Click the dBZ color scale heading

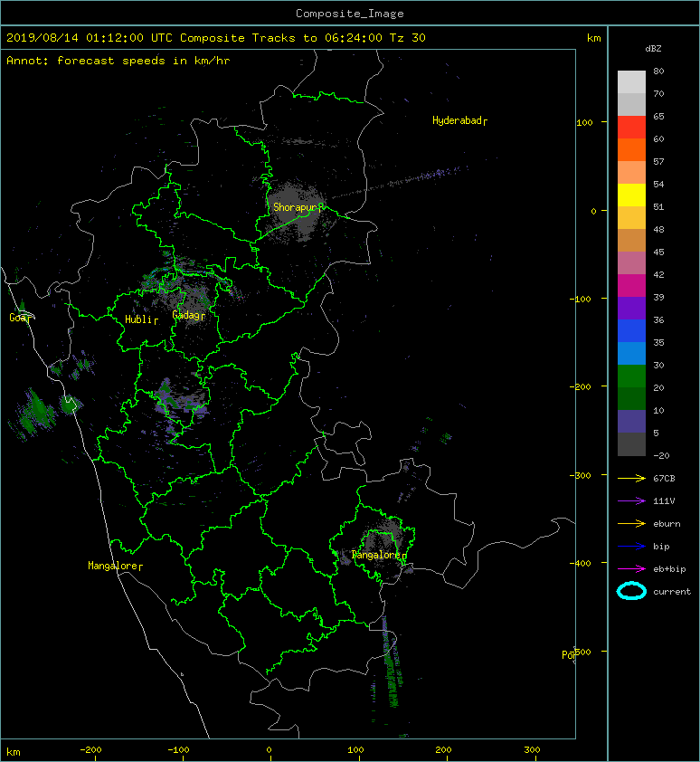coord(653,49)
